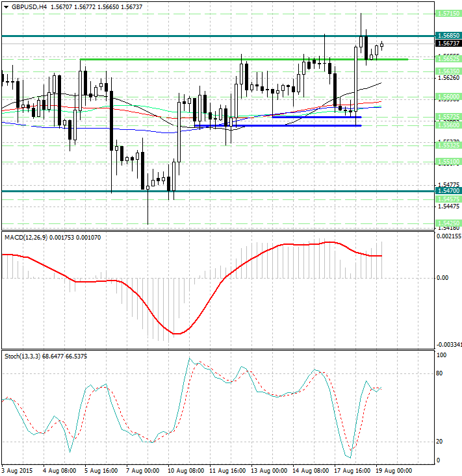Click the 1.56850 price tag on axis
The image size is (462, 476).
coord(449,35)
